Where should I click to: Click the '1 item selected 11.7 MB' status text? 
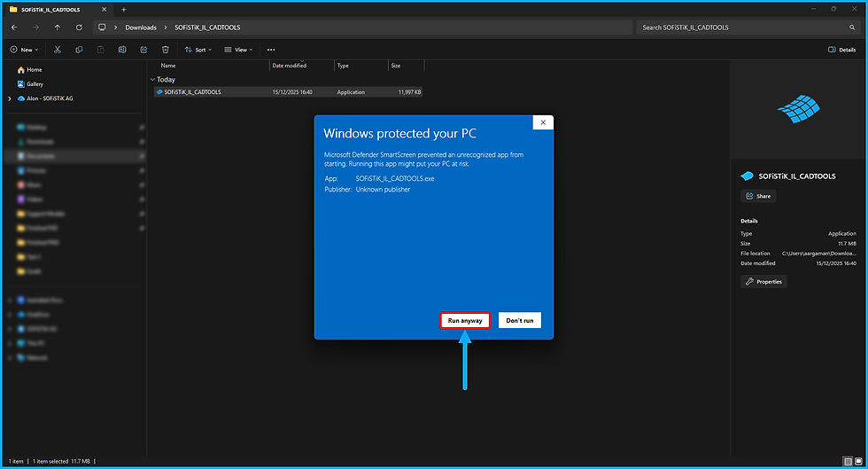click(x=61, y=461)
